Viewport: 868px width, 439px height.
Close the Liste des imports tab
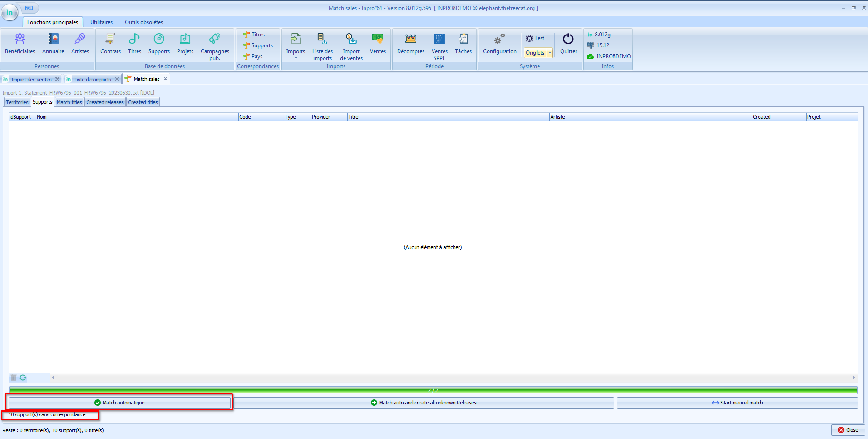(x=117, y=79)
